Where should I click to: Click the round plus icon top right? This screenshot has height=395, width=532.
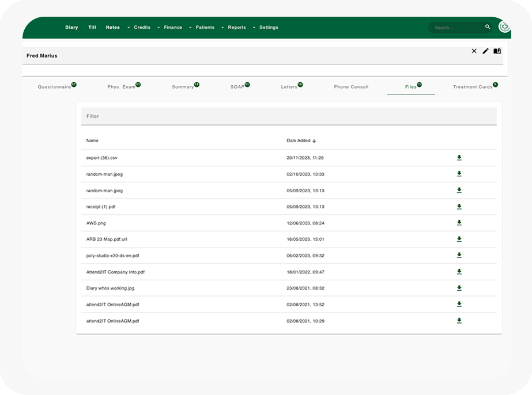pyautogui.click(x=504, y=26)
